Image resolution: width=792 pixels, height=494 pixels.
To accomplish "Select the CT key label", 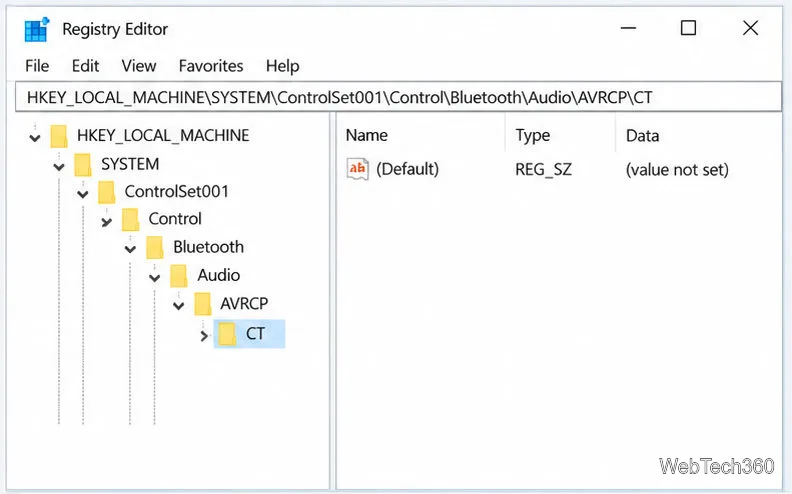I will (255, 334).
